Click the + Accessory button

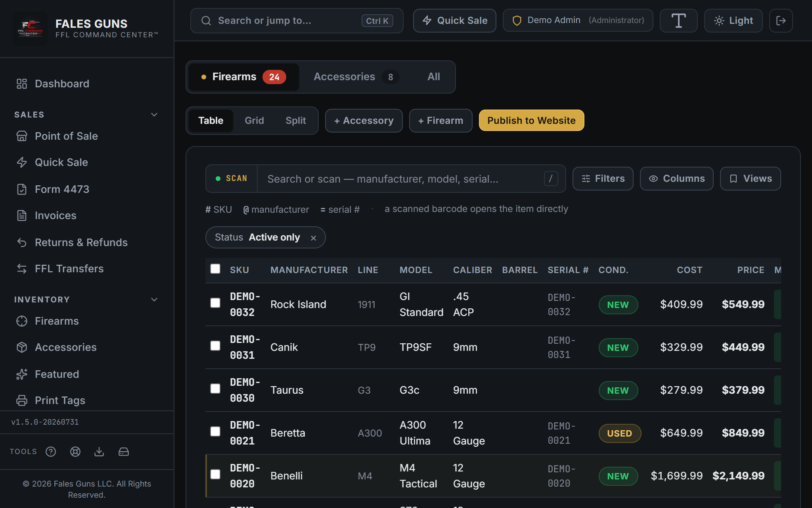pyautogui.click(x=364, y=121)
